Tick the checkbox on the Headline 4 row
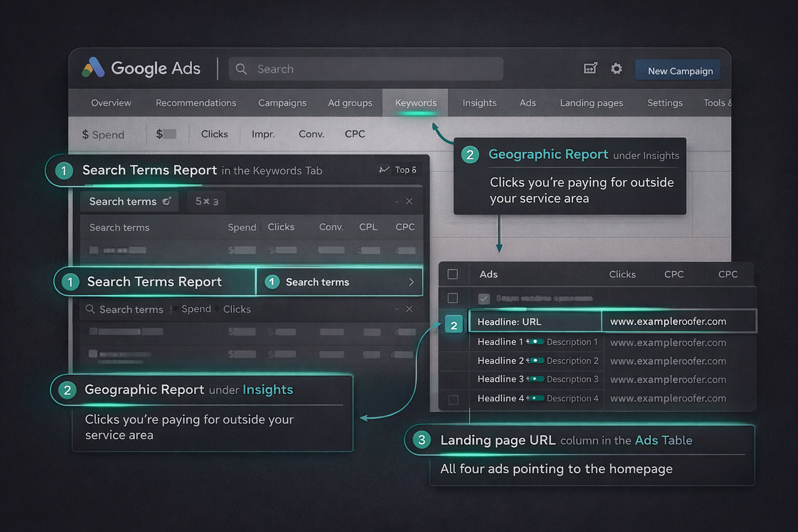Screen dimensions: 798x532 (453, 400)
